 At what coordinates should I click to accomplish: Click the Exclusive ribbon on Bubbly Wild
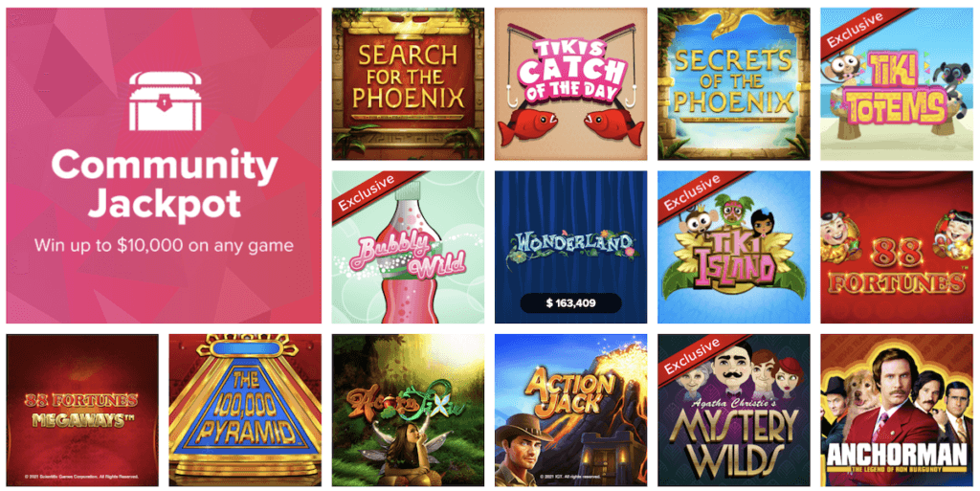click(368, 193)
